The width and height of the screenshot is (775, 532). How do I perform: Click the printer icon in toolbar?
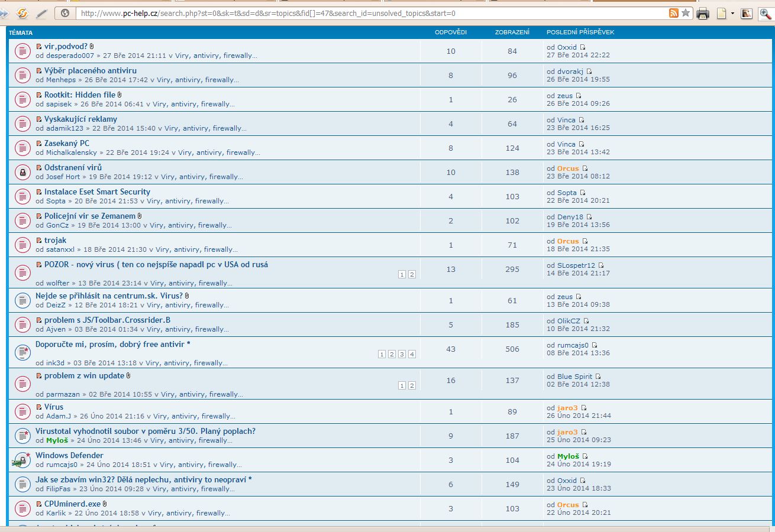coord(703,13)
